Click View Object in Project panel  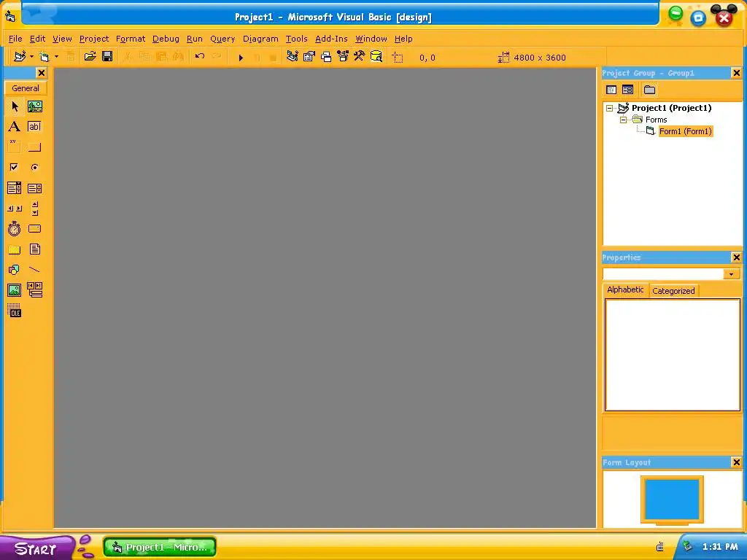tap(627, 90)
